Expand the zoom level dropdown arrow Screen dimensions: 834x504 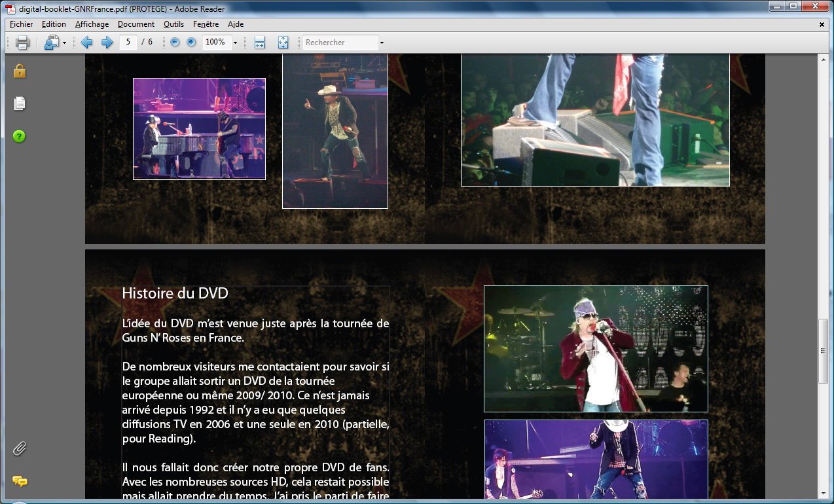[235, 43]
